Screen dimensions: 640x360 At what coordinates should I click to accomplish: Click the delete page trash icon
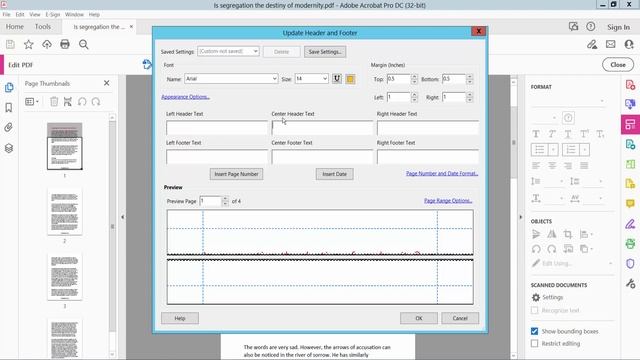click(x=54, y=102)
